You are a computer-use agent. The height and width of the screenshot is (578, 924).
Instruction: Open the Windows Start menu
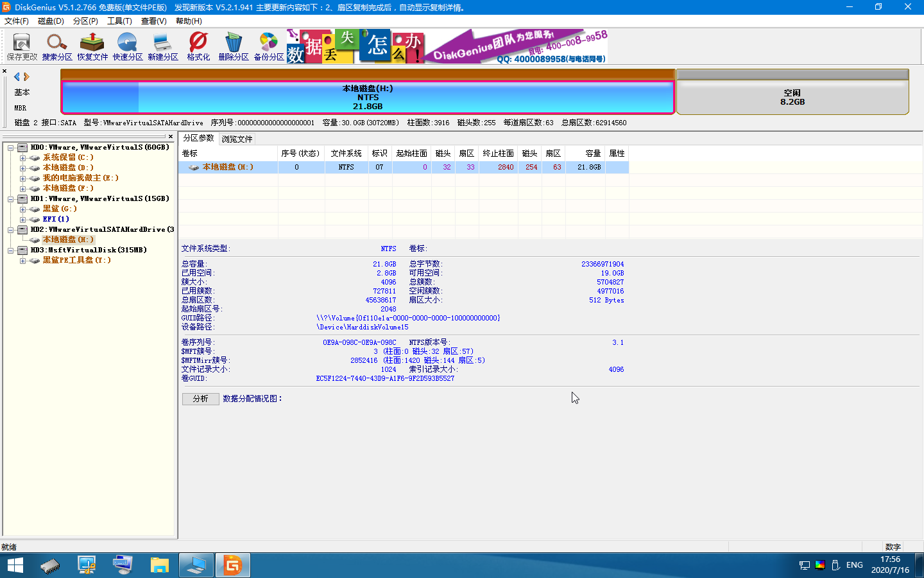[15, 565]
